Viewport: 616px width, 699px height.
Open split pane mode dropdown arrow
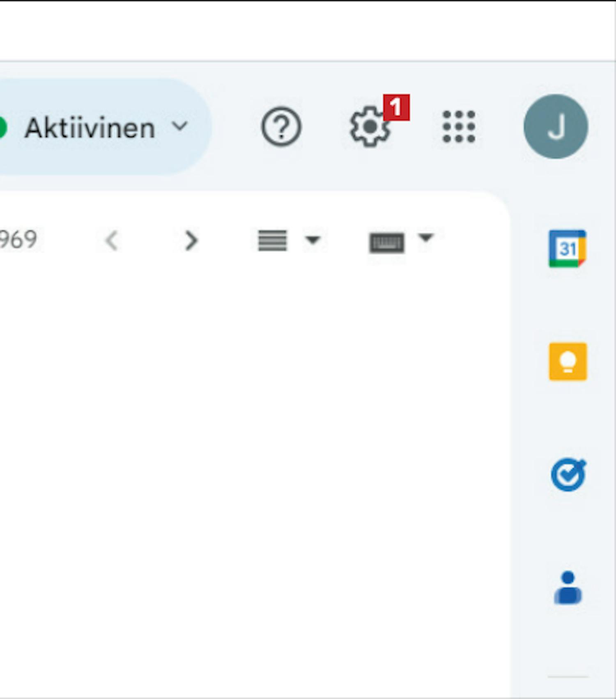(313, 240)
